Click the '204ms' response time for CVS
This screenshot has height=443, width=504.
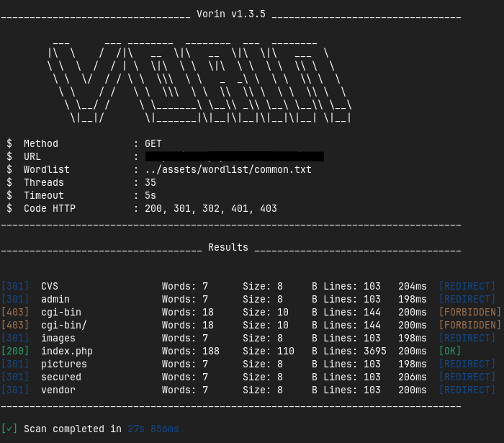(x=413, y=286)
